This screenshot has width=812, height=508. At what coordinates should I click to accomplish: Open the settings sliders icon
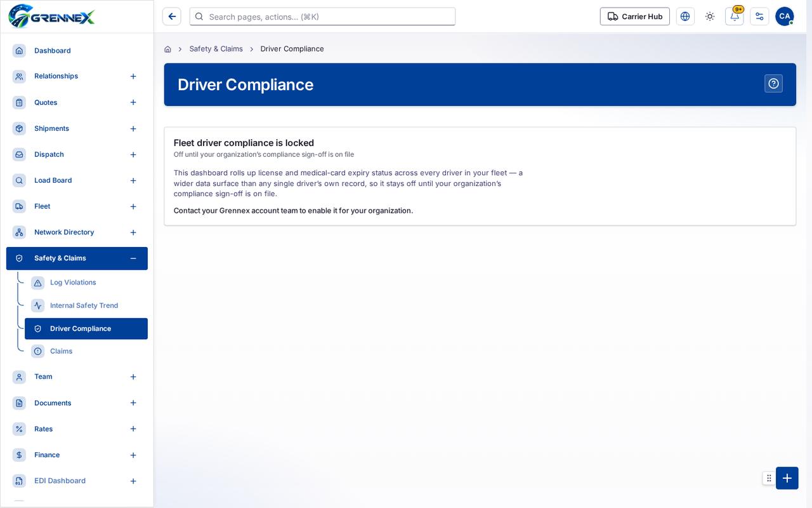tap(759, 17)
